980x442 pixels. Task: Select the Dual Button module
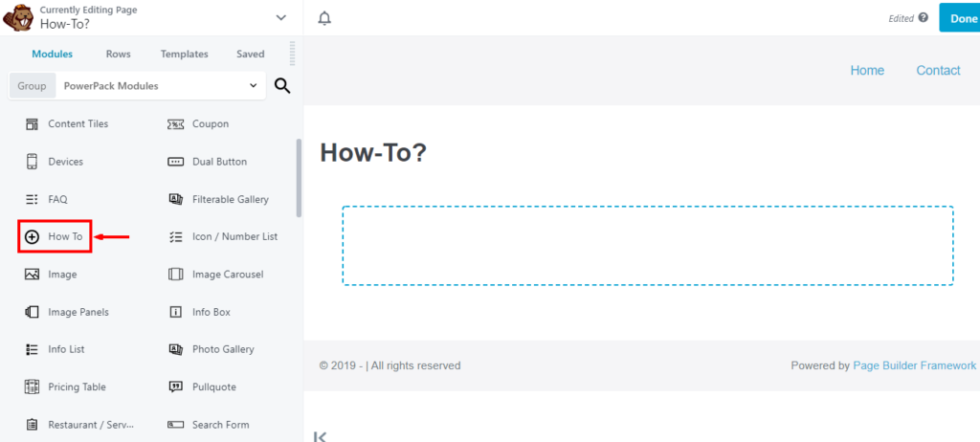(x=208, y=162)
